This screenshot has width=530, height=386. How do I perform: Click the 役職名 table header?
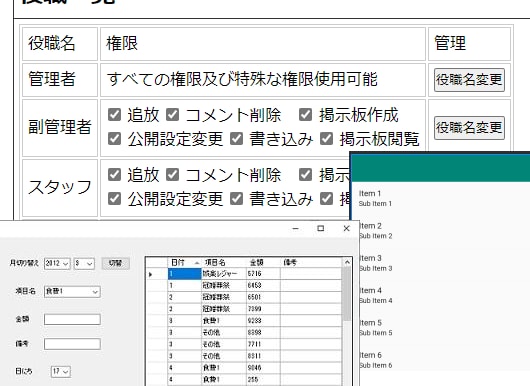60,44
